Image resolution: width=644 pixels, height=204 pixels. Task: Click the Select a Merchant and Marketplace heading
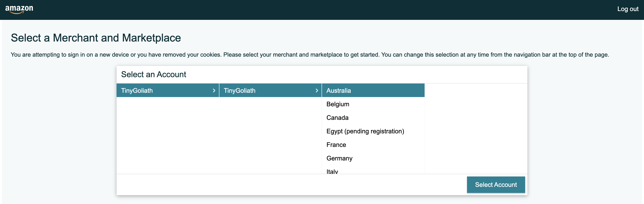(96, 38)
